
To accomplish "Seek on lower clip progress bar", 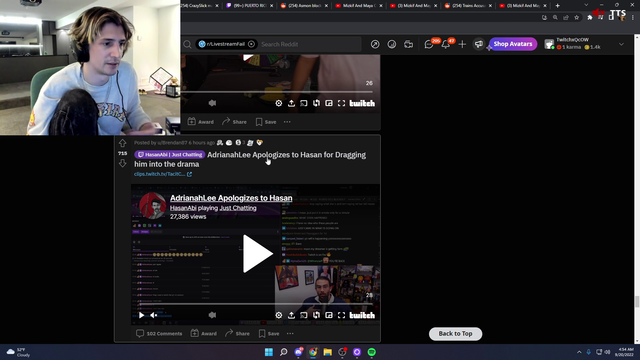I will (256, 304).
